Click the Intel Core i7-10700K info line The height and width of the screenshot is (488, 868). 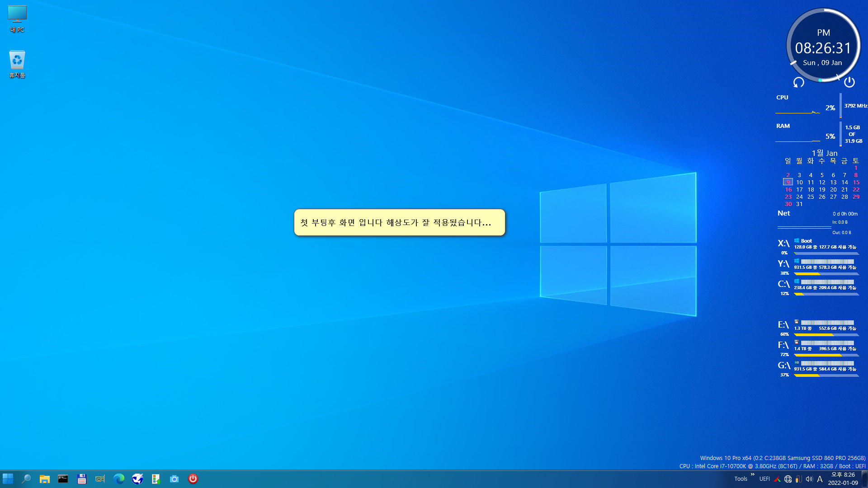(772, 466)
